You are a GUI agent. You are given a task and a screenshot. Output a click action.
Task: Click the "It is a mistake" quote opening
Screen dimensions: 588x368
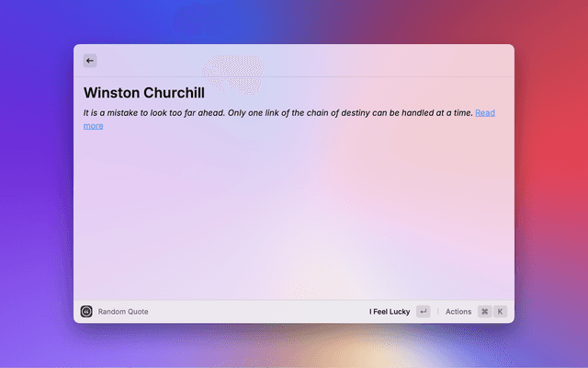point(114,112)
